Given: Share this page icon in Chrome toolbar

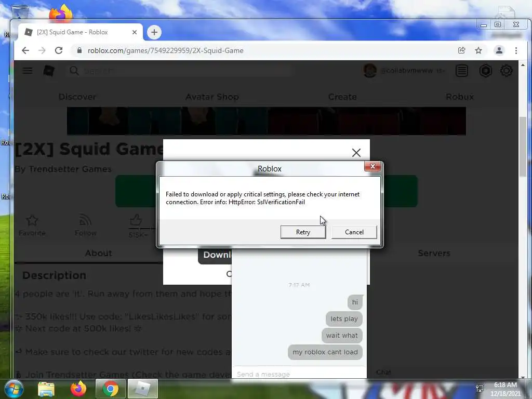Looking at the screenshot, I should click(x=461, y=50).
